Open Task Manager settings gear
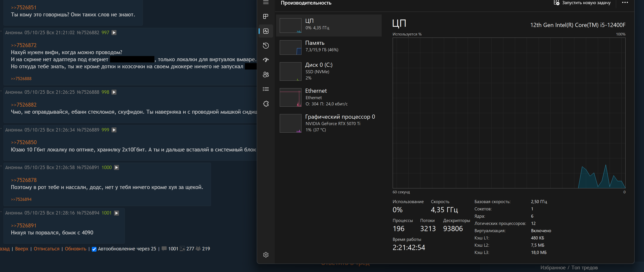The image size is (644, 272). pos(266,255)
